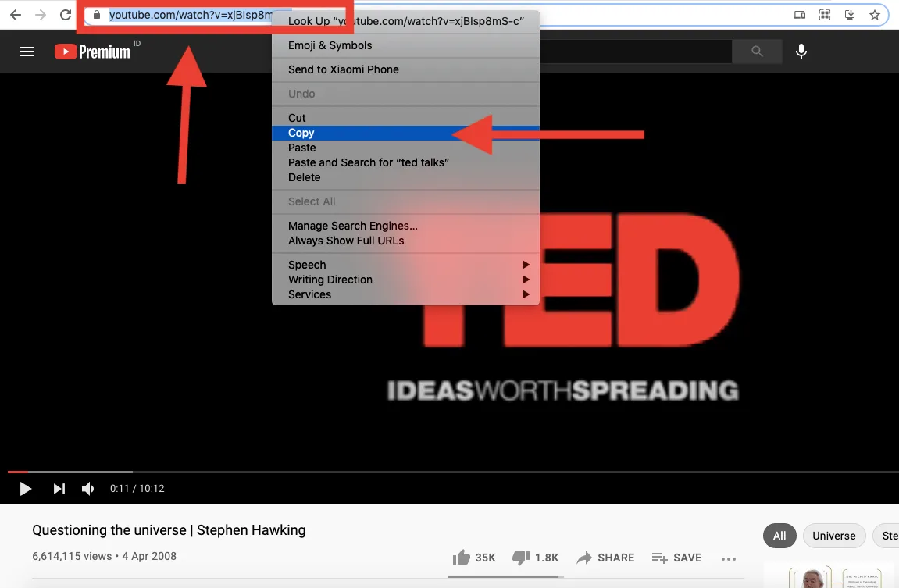The image size is (899, 588).
Task: Play the video
Action: coord(25,488)
